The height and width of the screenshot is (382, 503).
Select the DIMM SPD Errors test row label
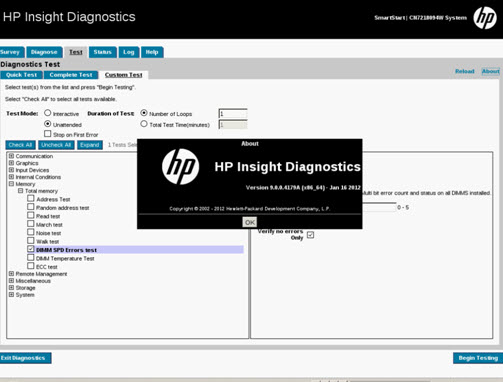tap(66, 250)
